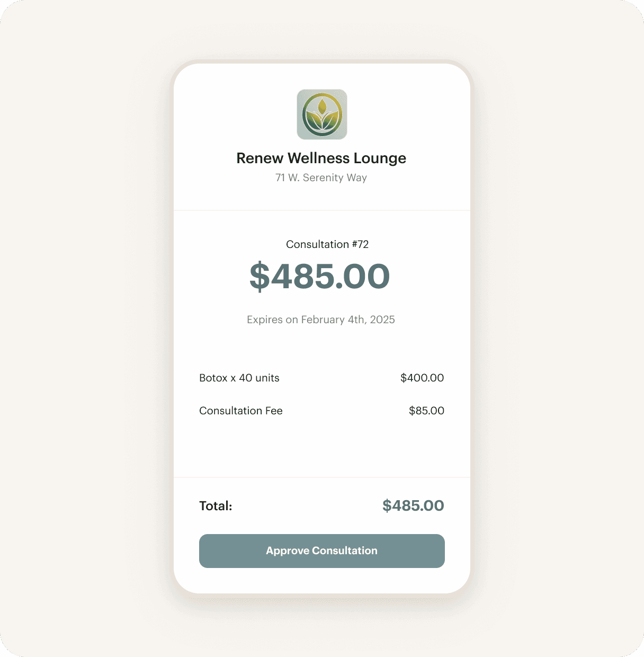Screen dimensions: 644x657
Task: Click the Expires on February 4th text
Action: (x=320, y=319)
